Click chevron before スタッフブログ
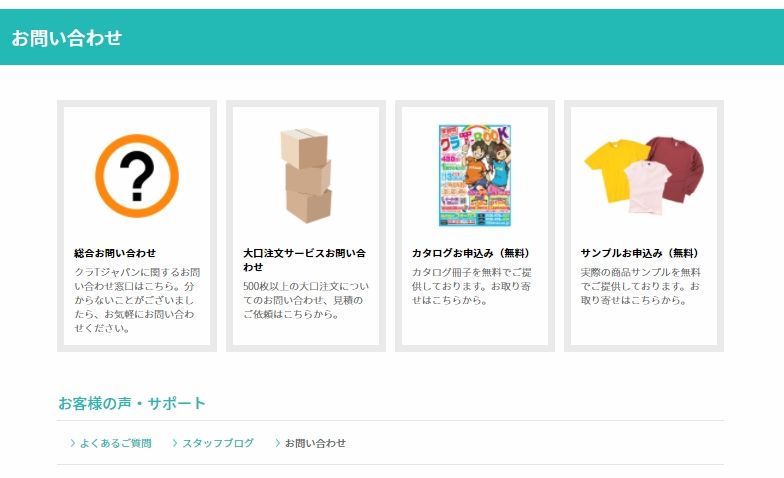784x478 pixels. click(x=175, y=443)
